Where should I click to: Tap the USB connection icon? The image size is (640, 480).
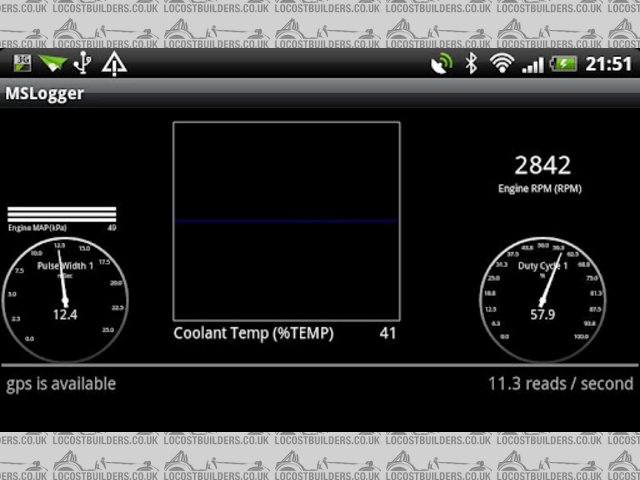(x=82, y=64)
